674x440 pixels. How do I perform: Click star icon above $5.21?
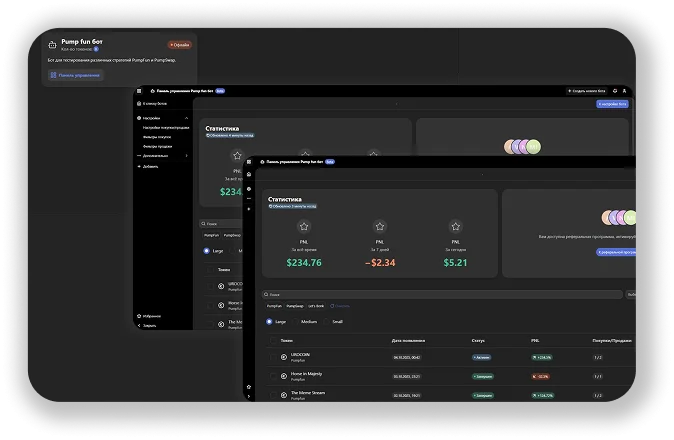(x=456, y=226)
